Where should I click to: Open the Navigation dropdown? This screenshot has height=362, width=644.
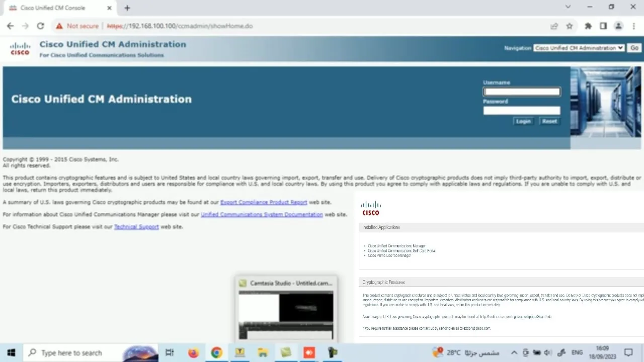pos(579,48)
